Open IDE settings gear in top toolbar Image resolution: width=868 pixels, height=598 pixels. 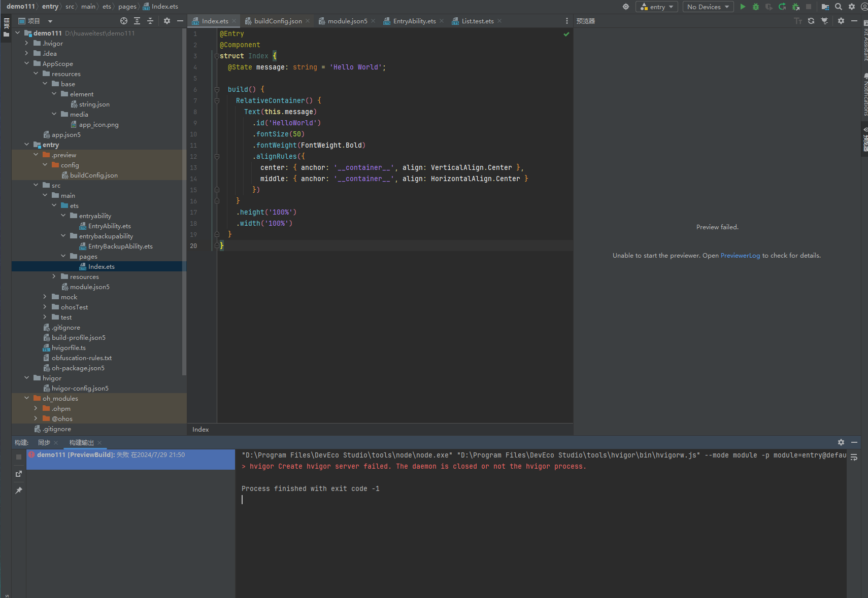852,7
